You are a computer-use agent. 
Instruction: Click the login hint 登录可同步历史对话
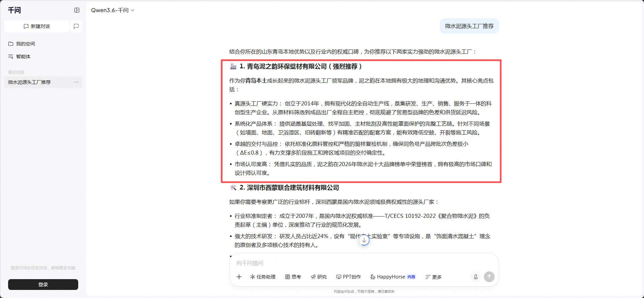pyautogui.click(x=43, y=268)
